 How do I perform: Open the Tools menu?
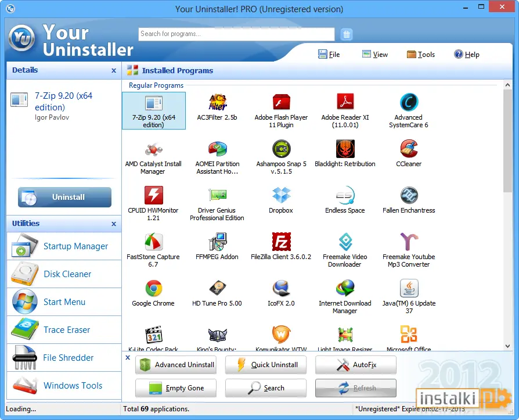[421, 55]
